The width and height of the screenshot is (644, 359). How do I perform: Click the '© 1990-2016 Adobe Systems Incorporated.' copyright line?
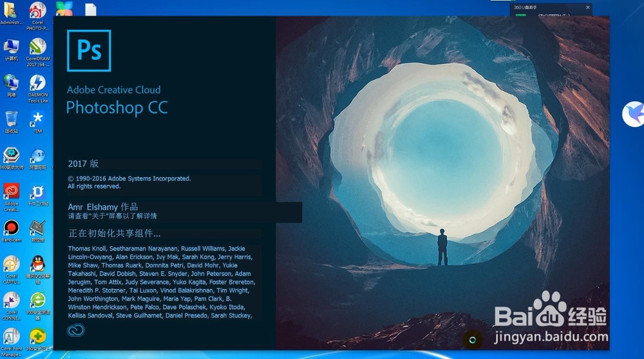pos(129,179)
